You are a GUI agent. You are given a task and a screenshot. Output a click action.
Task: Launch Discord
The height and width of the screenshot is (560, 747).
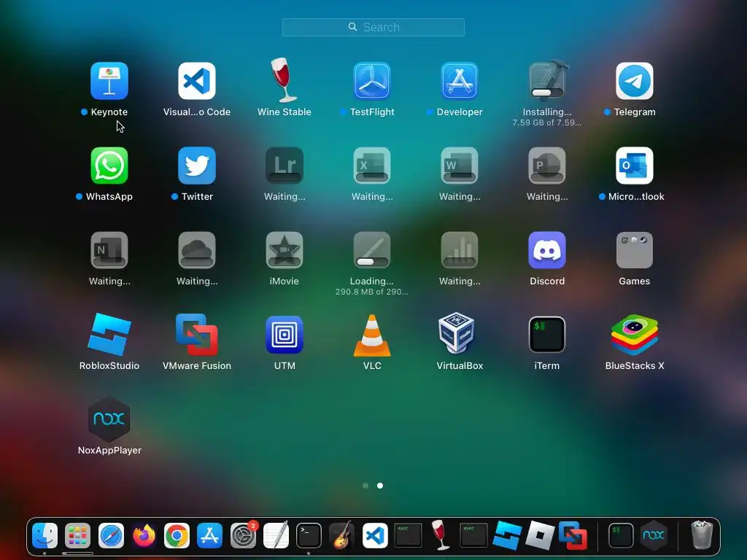click(x=547, y=250)
